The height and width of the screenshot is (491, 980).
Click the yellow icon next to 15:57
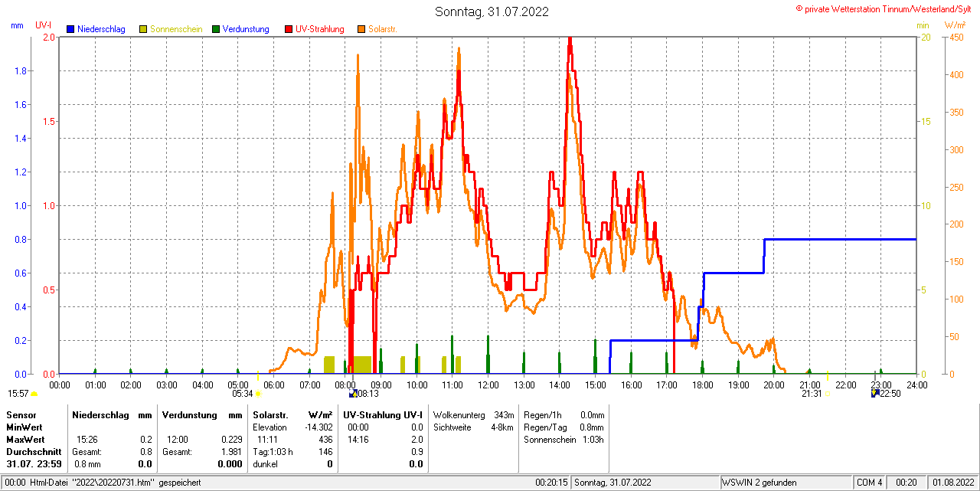(34, 394)
